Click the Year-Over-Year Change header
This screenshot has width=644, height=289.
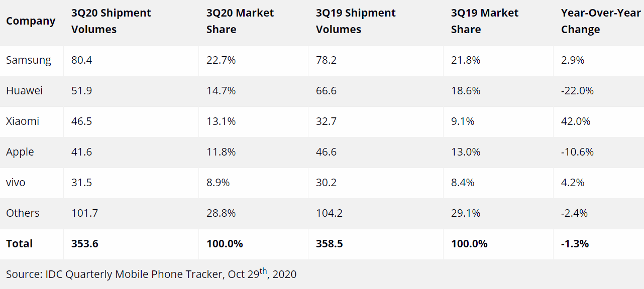(601, 21)
